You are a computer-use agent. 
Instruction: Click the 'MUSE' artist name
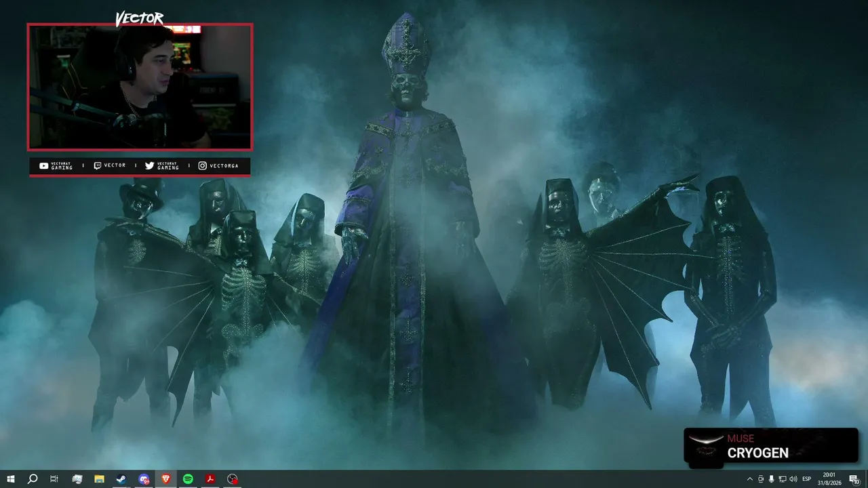pos(741,439)
